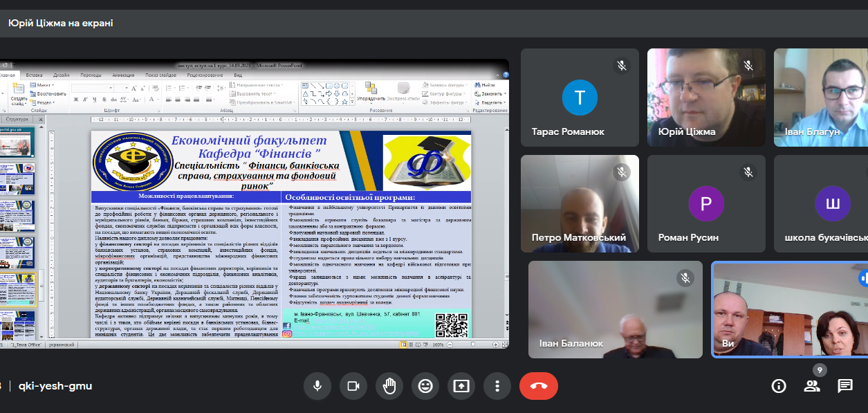Show the participants list
Viewport: 868px width, 413px height.
coord(812,386)
